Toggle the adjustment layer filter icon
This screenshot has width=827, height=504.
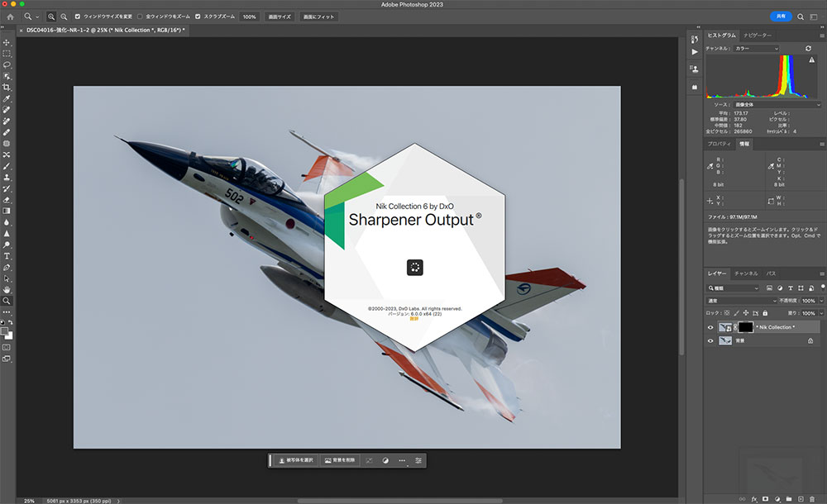780,288
